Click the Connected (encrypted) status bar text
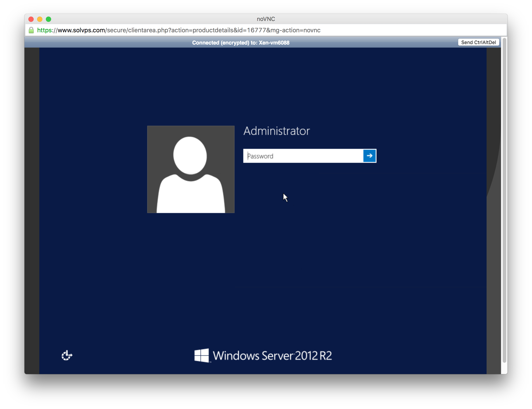532x409 pixels. point(241,43)
